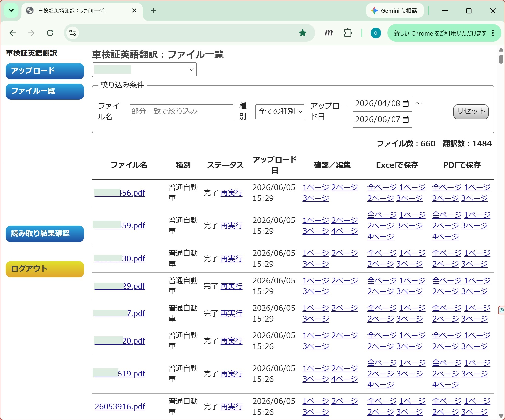This screenshot has height=420, width=505.
Task: Open 確認/編集 3ページ for 30.pdf
Action: pyautogui.click(x=316, y=264)
